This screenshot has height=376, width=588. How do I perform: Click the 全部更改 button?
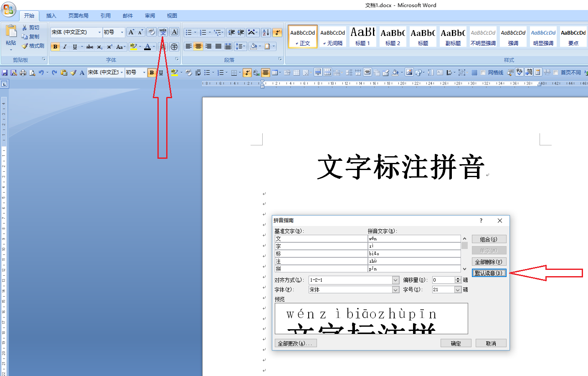click(x=296, y=343)
